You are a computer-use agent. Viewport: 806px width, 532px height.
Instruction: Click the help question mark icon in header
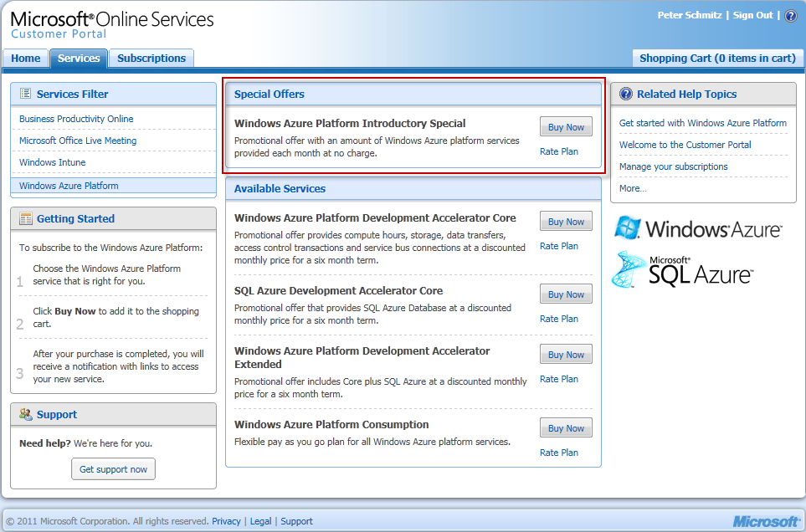(x=791, y=15)
